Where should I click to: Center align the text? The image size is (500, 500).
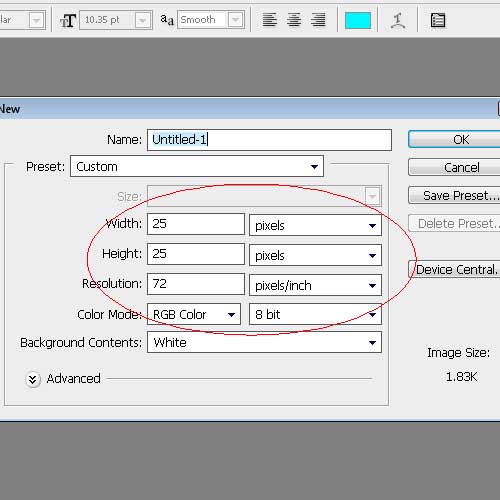294,20
